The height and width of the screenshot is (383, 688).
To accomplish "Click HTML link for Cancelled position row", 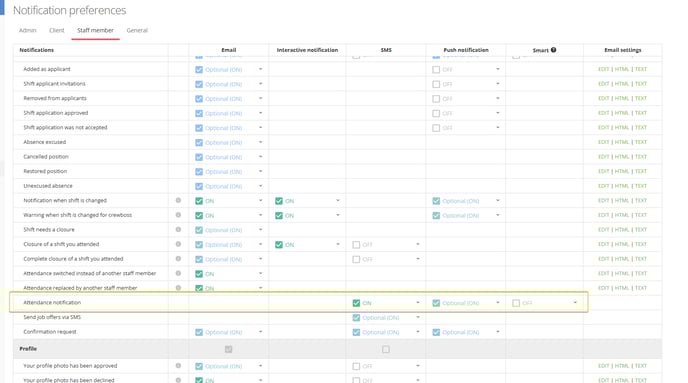I will (x=622, y=157).
